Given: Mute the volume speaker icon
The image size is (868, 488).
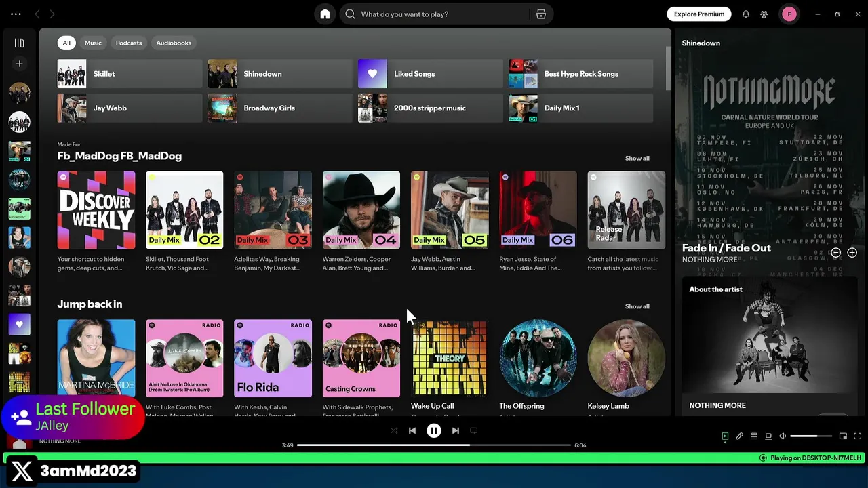Looking at the screenshot, I should pos(783,436).
